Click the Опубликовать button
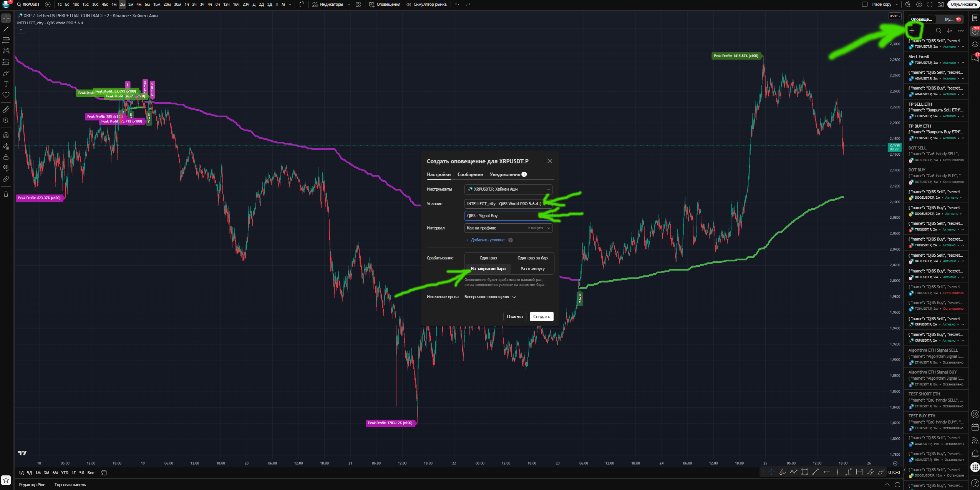The width and height of the screenshot is (980, 490). tap(963, 4)
